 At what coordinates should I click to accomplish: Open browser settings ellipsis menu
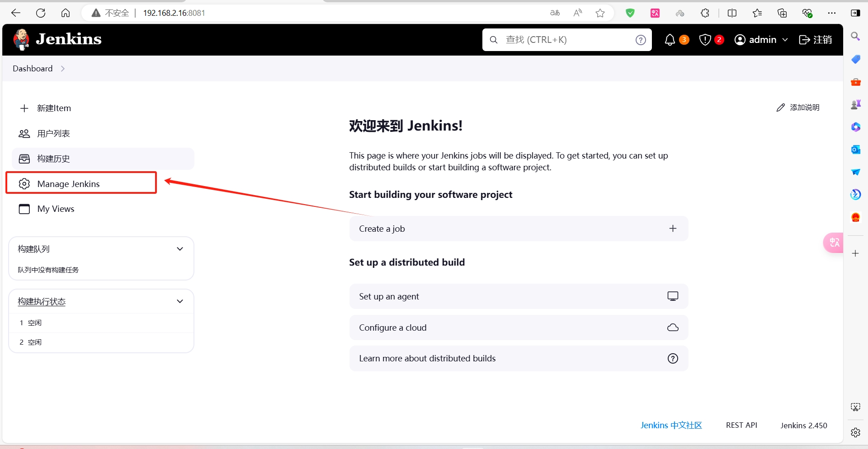832,13
